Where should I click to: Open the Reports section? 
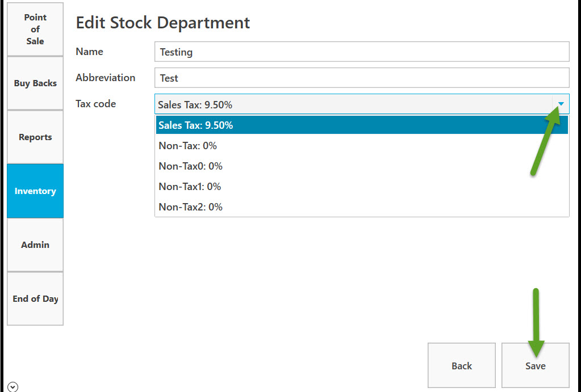point(35,137)
